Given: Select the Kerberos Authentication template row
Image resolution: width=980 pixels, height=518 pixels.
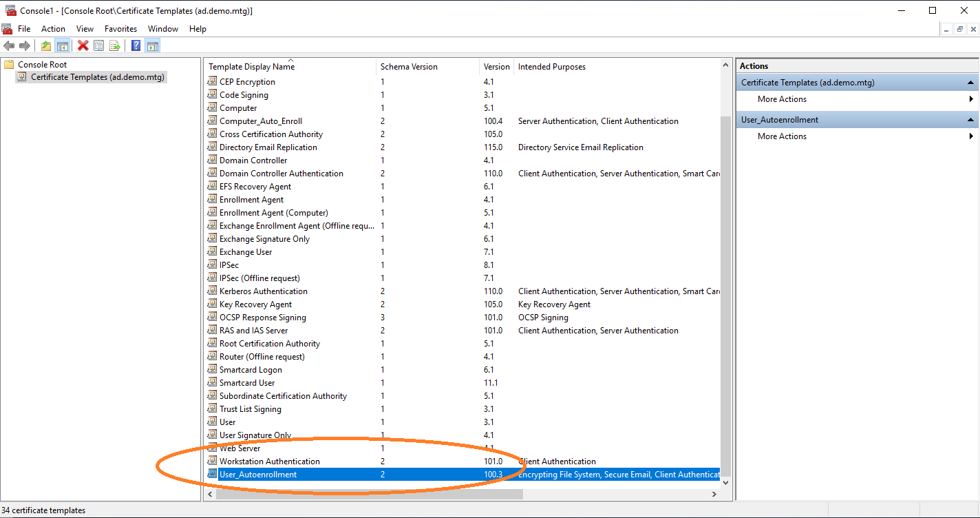Looking at the screenshot, I should tap(263, 291).
